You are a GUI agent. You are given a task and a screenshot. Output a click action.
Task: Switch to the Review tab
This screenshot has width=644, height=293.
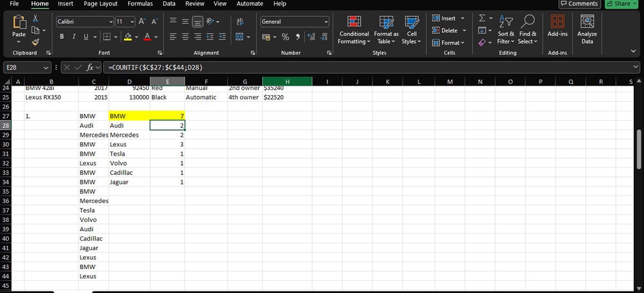pyautogui.click(x=195, y=4)
